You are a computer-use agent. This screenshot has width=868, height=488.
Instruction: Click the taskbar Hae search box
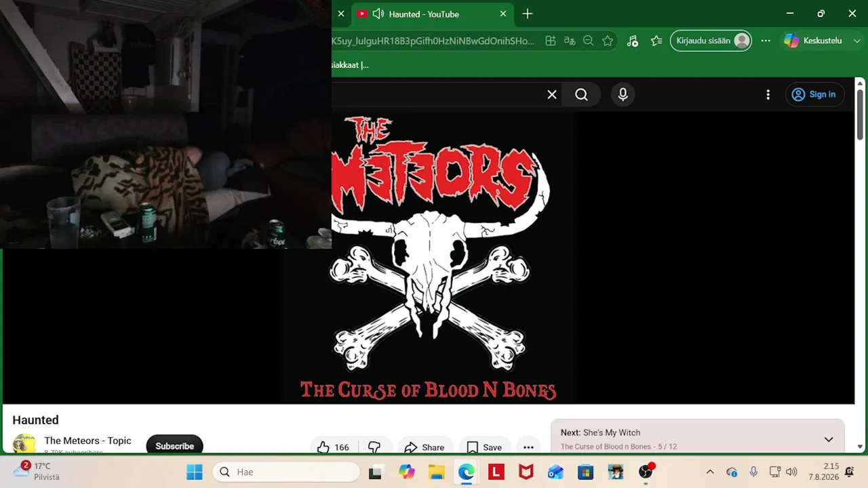[x=286, y=472]
